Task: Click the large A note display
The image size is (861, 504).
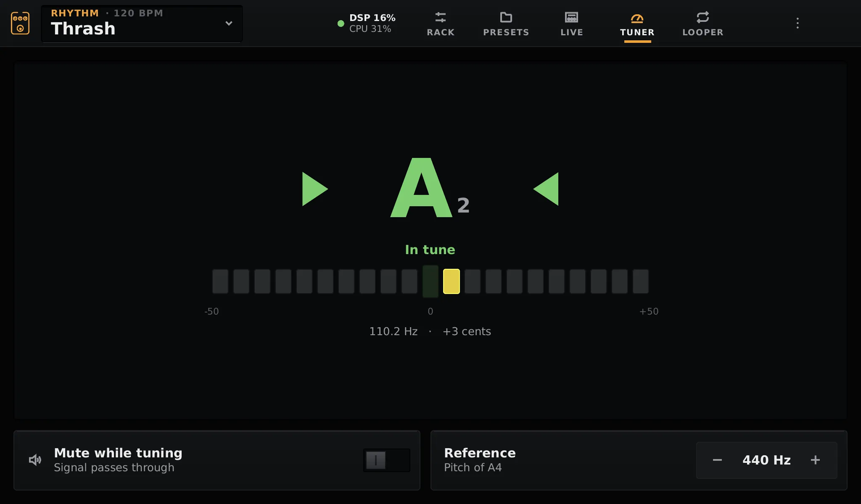Action: tap(422, 188)
